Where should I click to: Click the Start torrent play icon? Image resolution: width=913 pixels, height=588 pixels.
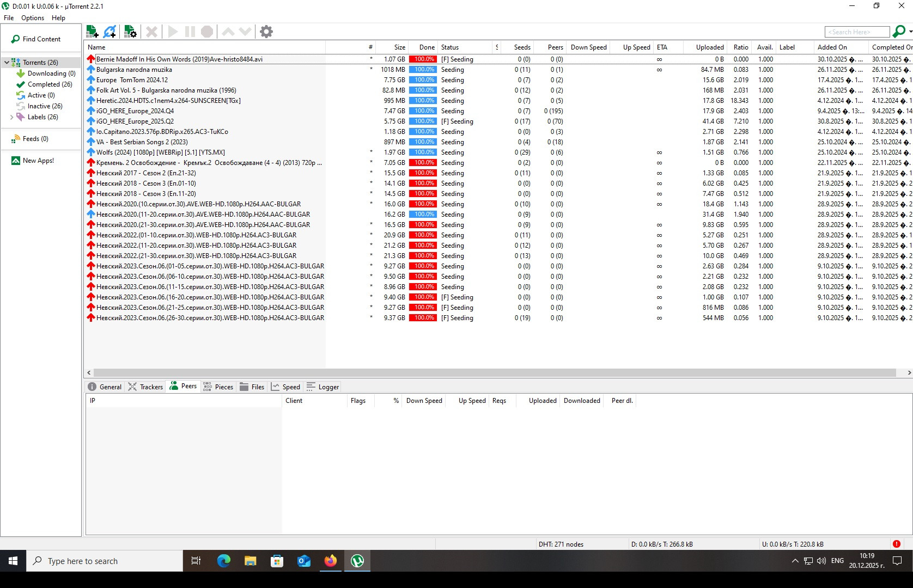173,32
